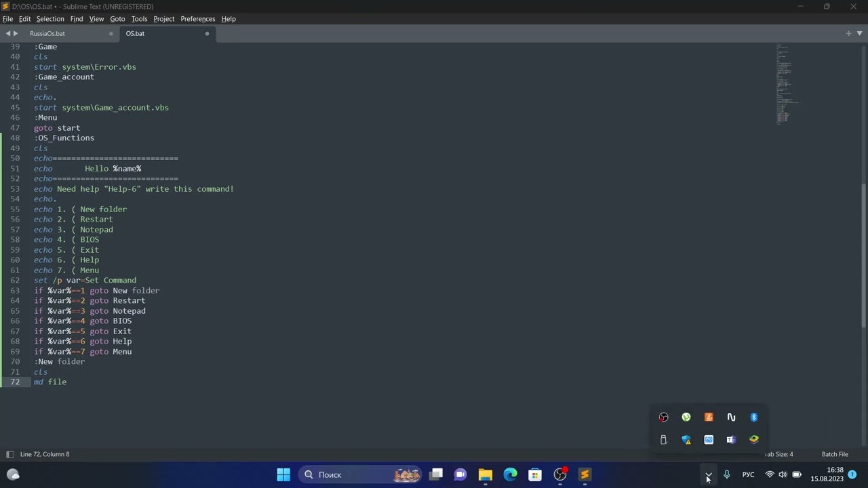Click the microphone tray icon
The image size is (868, 488).
click(726, 474)
